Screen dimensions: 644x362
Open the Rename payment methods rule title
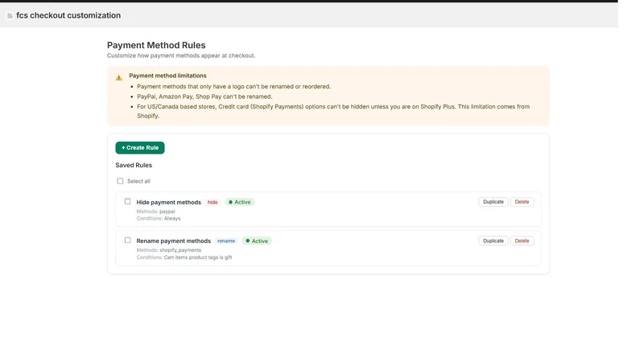(x=173, y=241)
